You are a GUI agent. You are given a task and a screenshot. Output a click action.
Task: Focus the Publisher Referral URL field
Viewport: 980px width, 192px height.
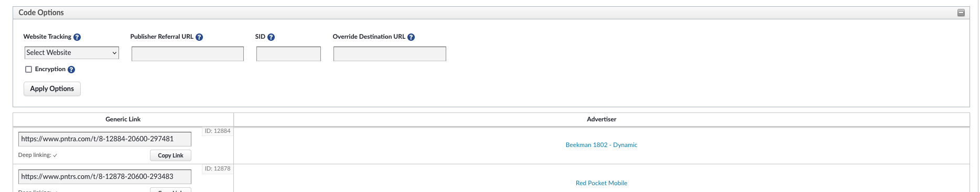click(188, 54)
